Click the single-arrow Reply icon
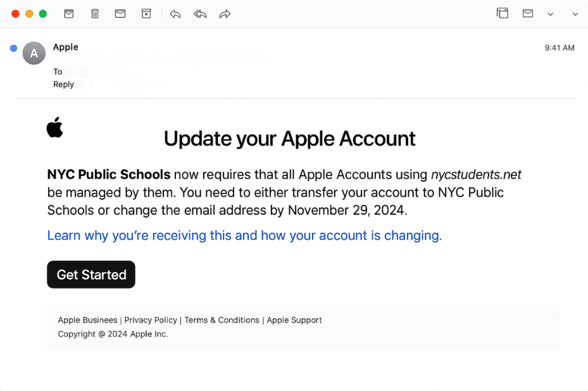The image size is (588, 391). pyautogui.click(x=175, y=14)
